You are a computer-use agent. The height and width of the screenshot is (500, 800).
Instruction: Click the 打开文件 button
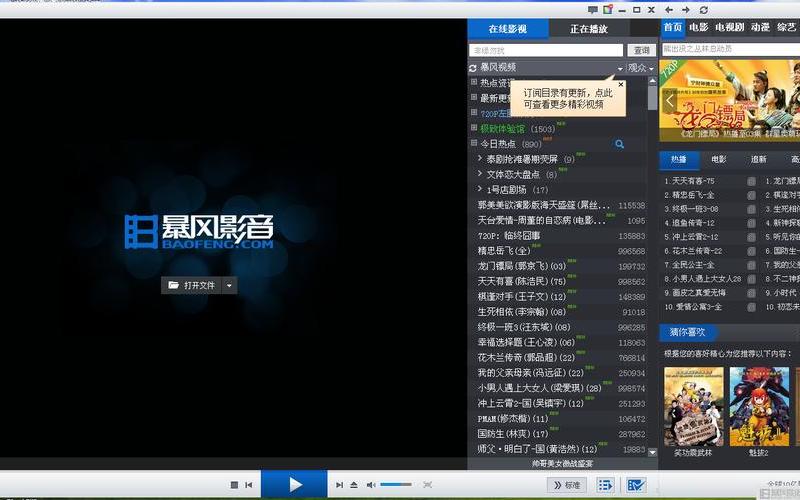click(192, 286)
